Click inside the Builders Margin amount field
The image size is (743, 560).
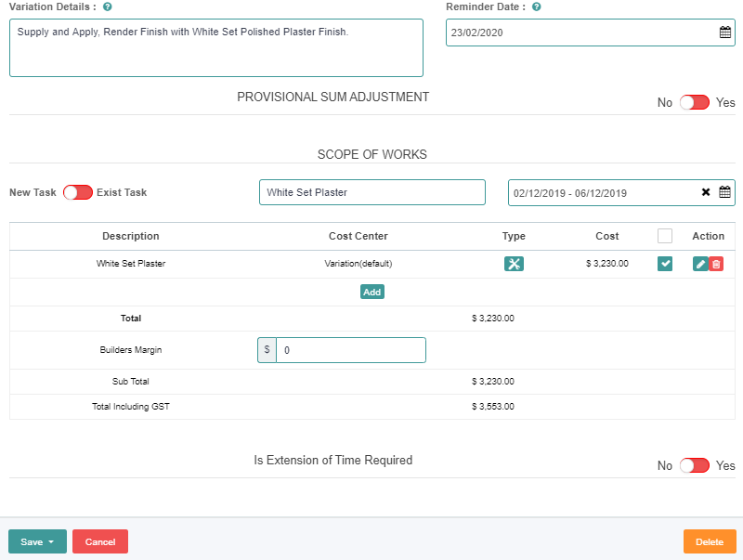point(353,350)
